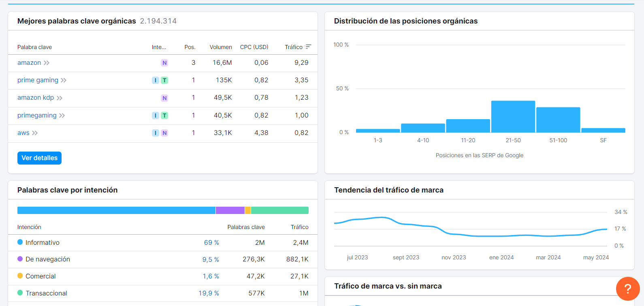Expand the double chevron next to primegaming
This screenshot has width=644, height=306.
(62, 116)
